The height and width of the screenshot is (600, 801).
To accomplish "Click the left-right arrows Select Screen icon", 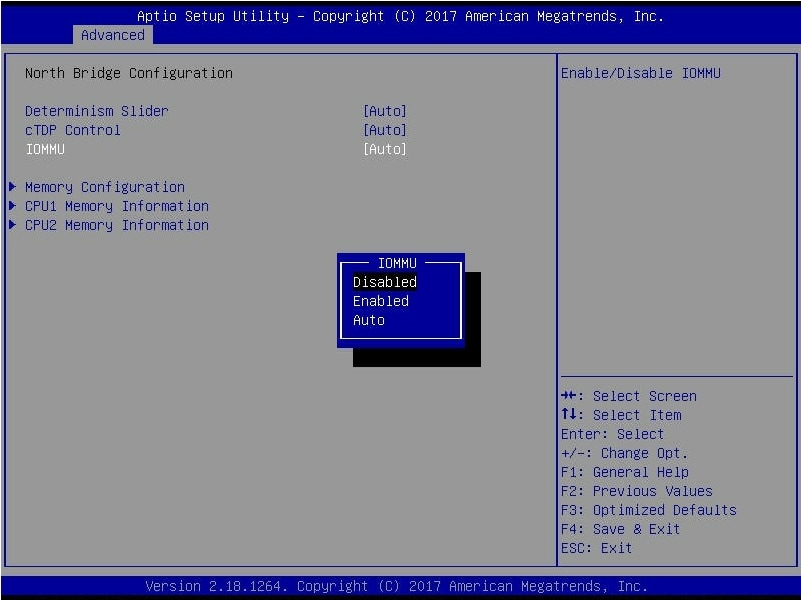I will click(568, 396).
